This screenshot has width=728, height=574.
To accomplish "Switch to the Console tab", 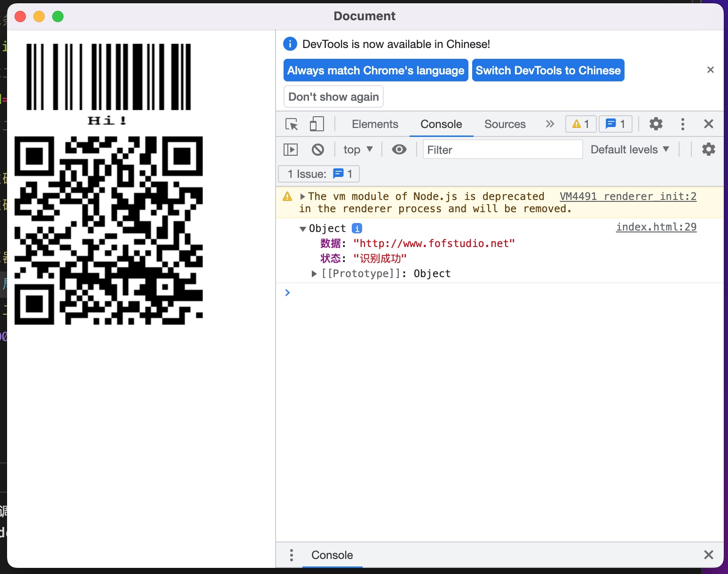I will 441,124.
